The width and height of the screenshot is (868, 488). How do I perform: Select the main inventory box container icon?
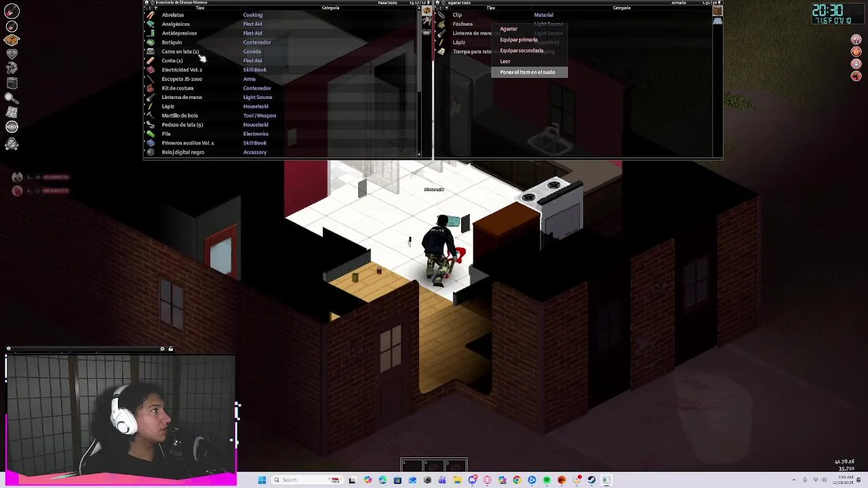click(x=427, y=12)
